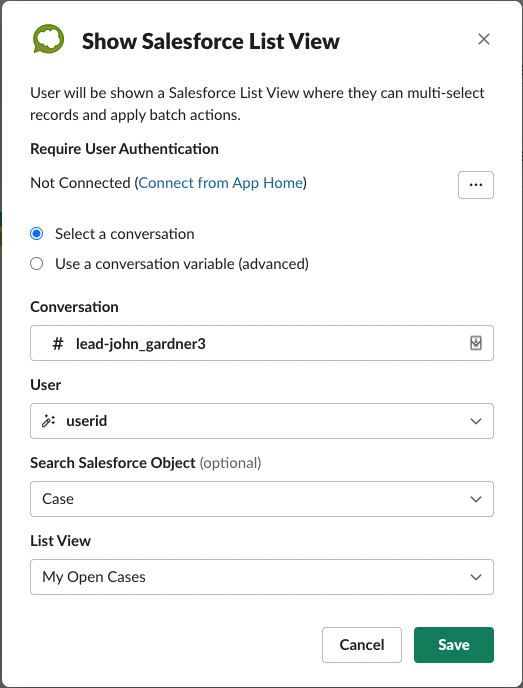Click the lead-john_gardner3 channel name in the Conversation field

point(140,344)
